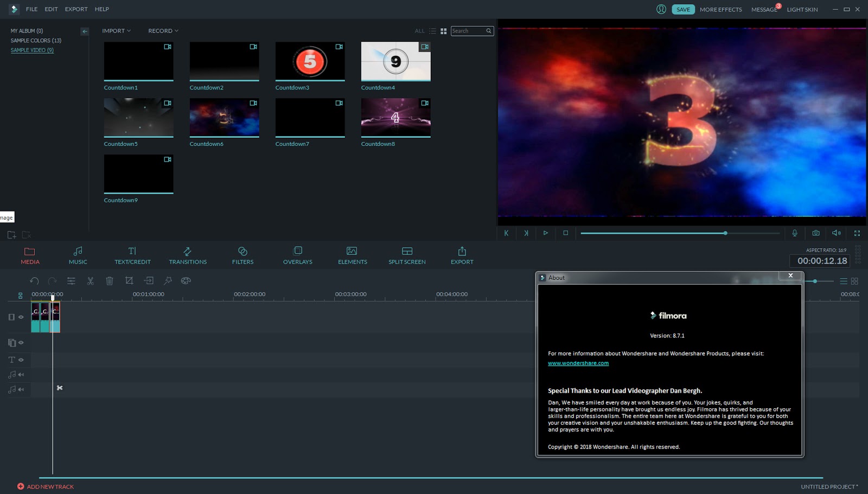Image resolution: width=868 pixels, height=494 pixels.
Task: Open the Help menu
Action: 102,9
